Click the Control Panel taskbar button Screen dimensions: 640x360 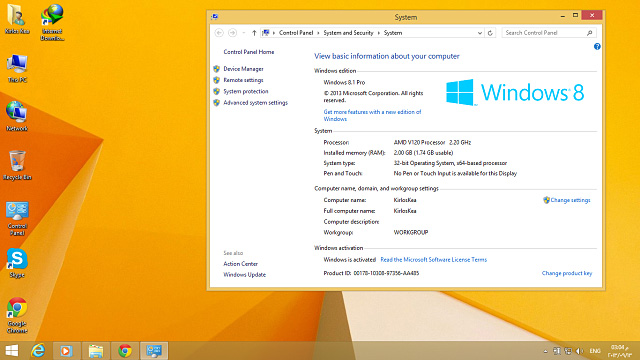(154, 351)
